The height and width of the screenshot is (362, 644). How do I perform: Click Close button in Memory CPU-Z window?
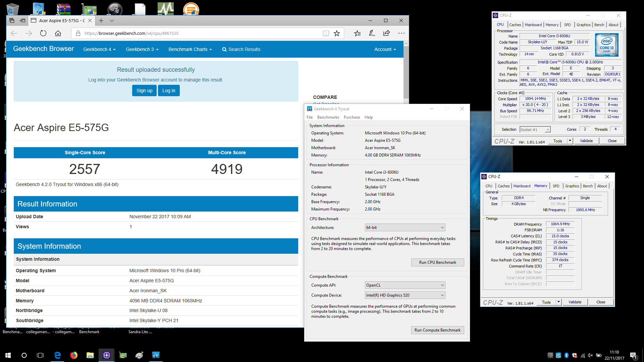click(601, 302)
